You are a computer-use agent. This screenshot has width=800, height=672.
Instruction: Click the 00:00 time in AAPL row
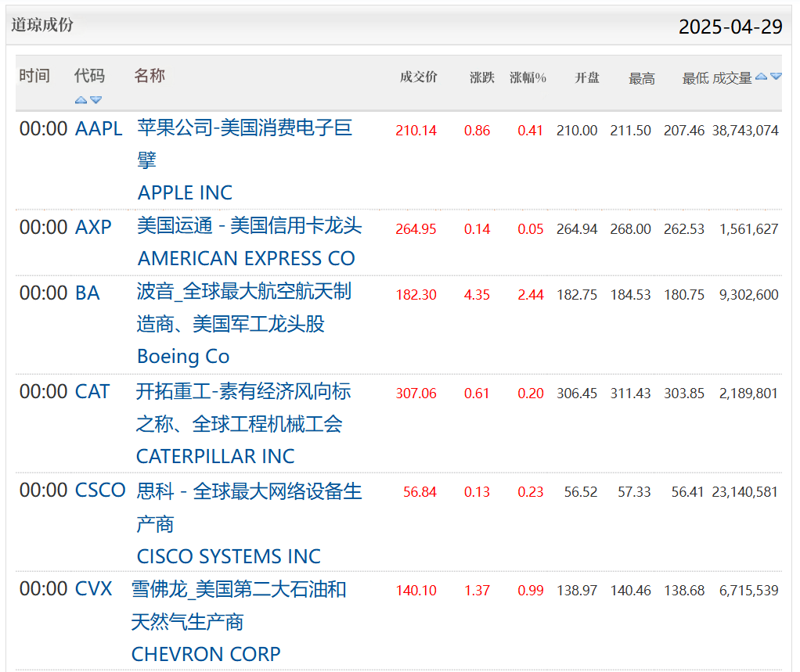(x=43, y=129)
